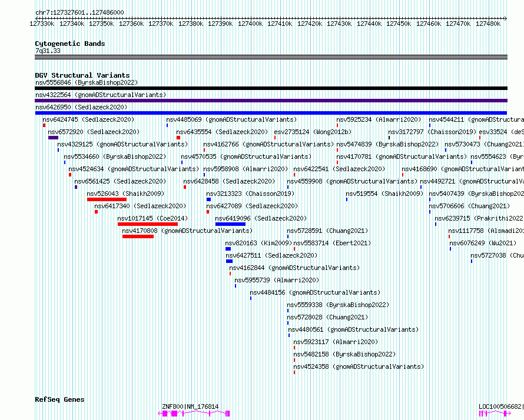
Task: Click the nsv5556846 (ByrskaBishop2022) black bar
Action: coord(271,88)
